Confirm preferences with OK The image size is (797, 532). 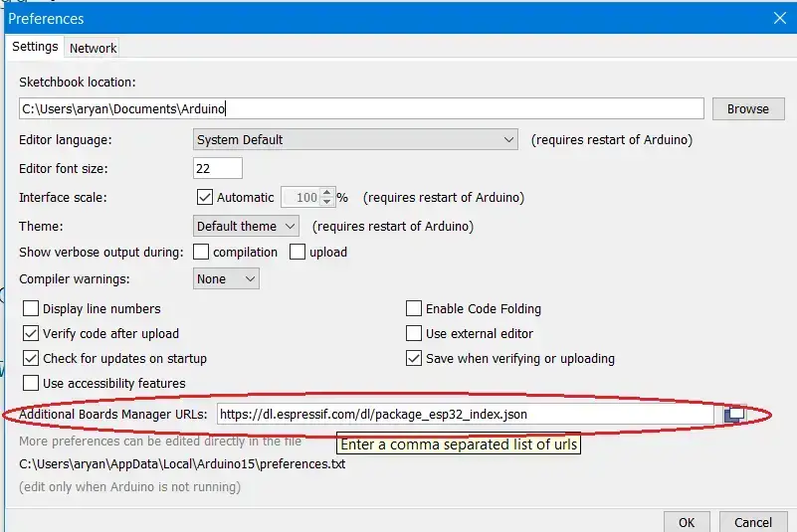tap(687, 522)
